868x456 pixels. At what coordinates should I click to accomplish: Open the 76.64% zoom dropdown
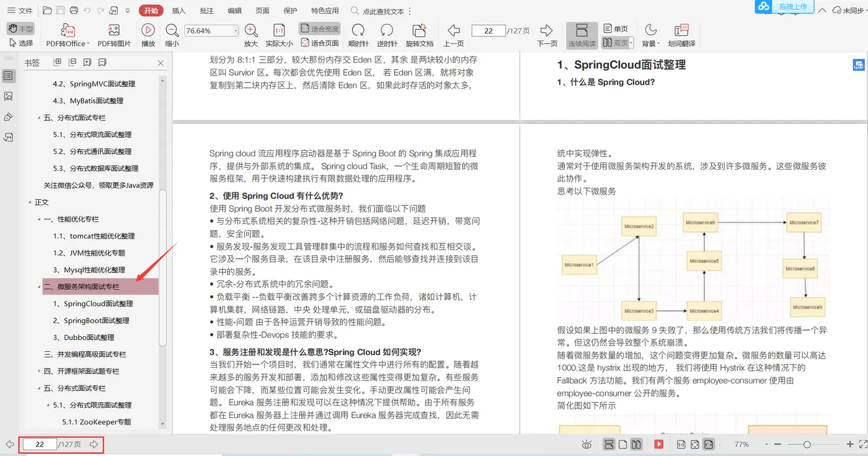236,31
